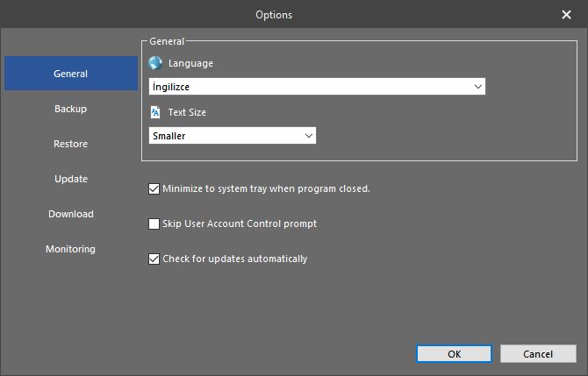Uncheck Check for updates automatically
Screen dimensions: 588x376
pyautogui.click(x=154, y=259)
